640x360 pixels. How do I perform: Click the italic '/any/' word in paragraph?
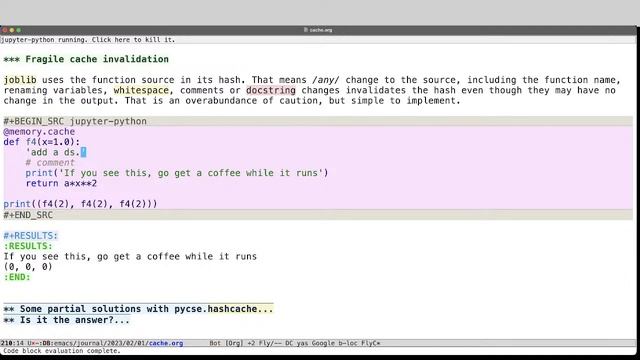[x=326, y=80]
